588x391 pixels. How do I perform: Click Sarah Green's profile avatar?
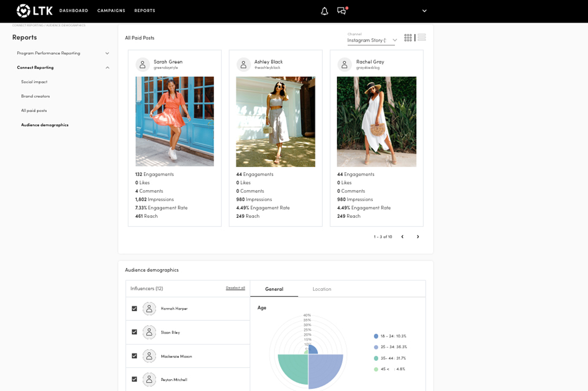pos(143,64)
